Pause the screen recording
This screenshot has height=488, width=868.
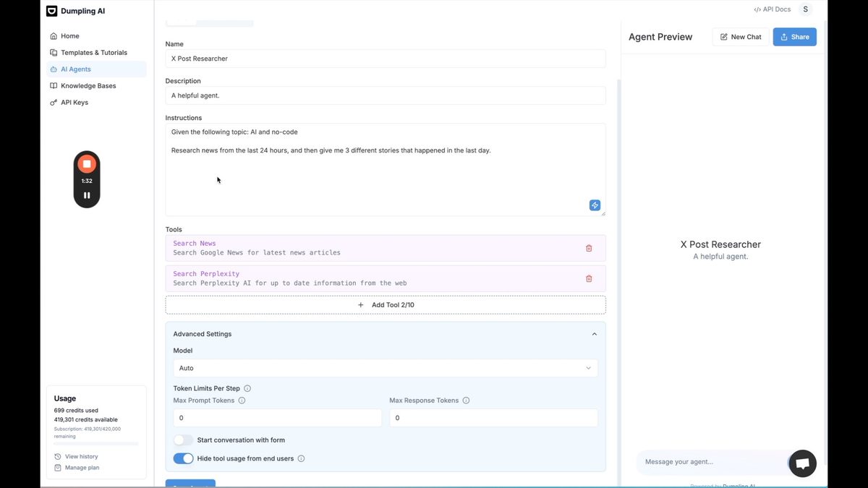(87, 195)
